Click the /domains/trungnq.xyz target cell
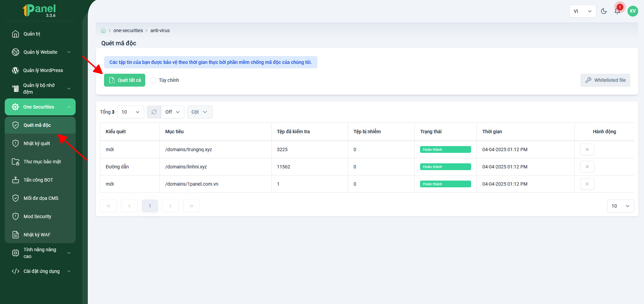This screenshot has height=304, width=644. [215, 149]
